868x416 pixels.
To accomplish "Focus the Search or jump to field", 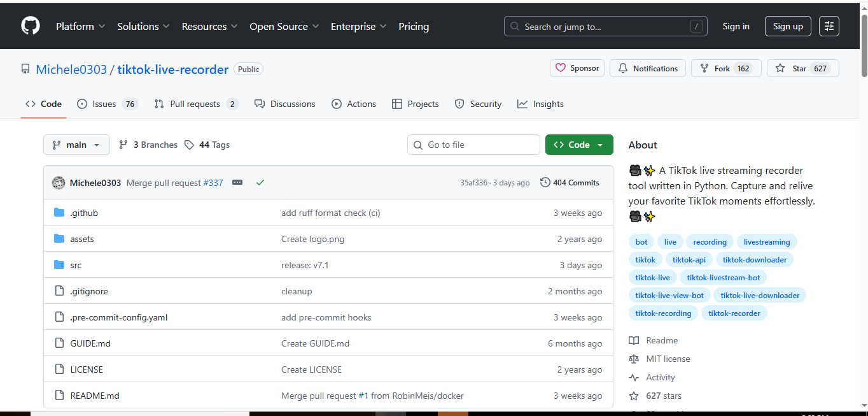I will [605, 26].
